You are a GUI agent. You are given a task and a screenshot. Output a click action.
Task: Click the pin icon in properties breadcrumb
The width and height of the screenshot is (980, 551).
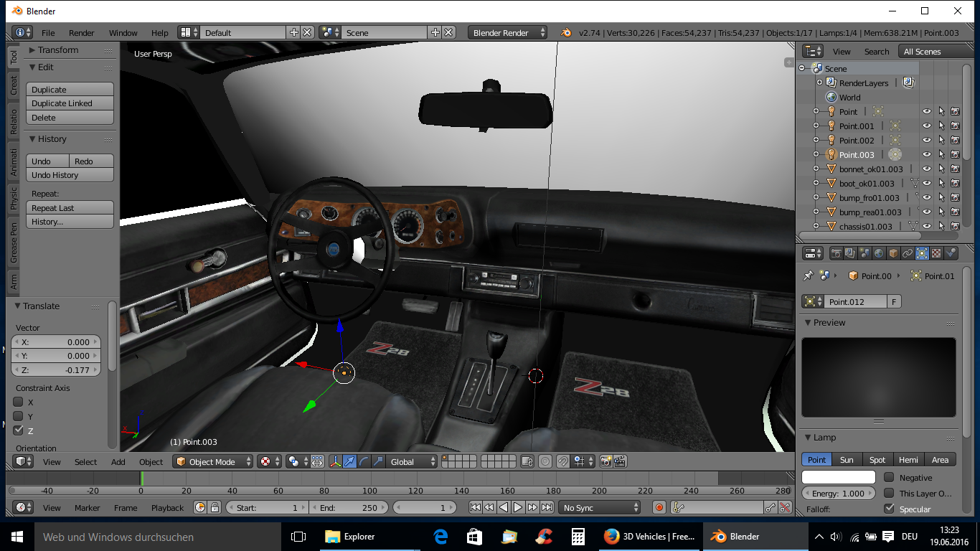coord(809,275)
